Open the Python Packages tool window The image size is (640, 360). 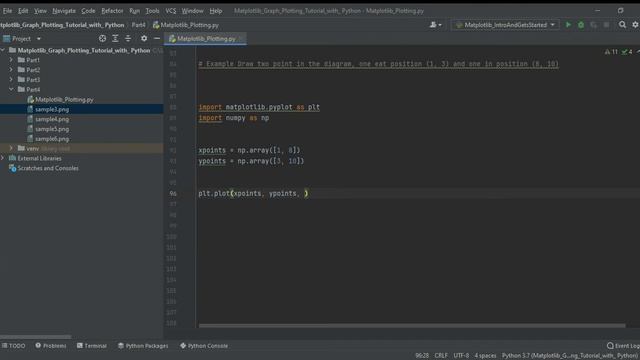coord(143,346)
